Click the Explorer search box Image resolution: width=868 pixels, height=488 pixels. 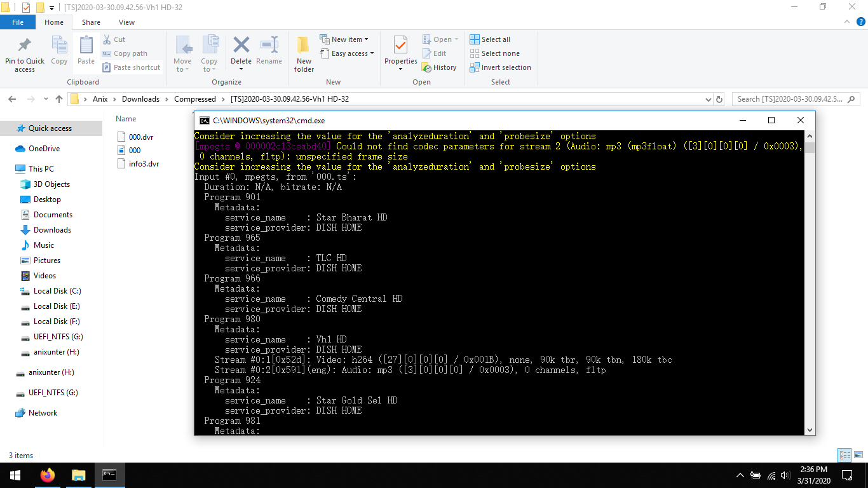tap(796, 99)
